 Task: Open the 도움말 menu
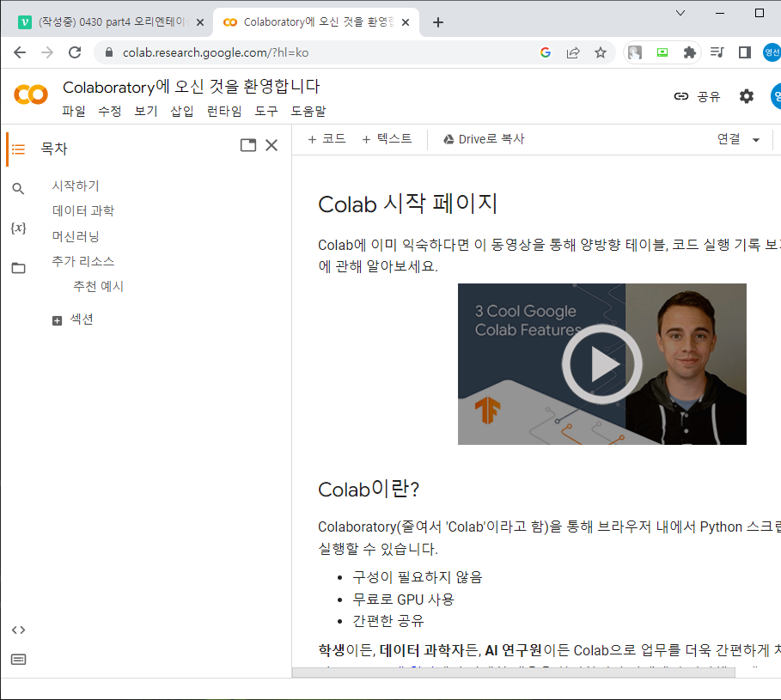[308, 111]
